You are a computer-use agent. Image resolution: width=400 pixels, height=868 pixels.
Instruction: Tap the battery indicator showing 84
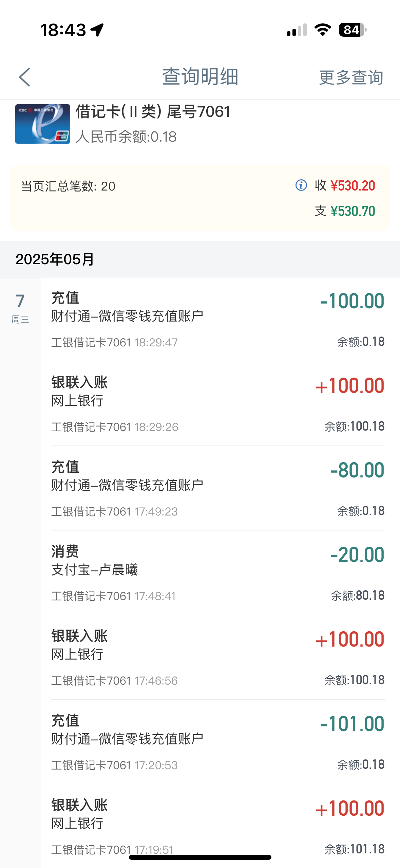point(353,30)
